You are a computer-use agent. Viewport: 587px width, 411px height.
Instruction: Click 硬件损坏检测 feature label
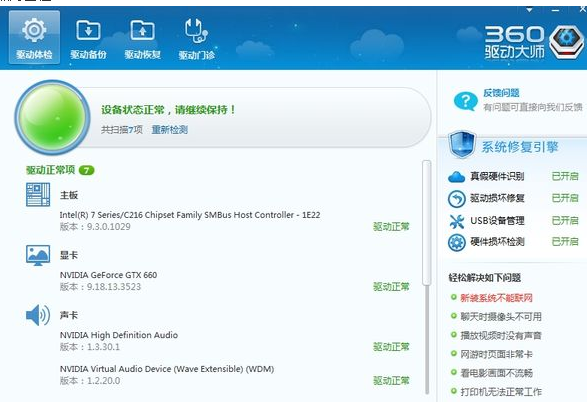497,242
